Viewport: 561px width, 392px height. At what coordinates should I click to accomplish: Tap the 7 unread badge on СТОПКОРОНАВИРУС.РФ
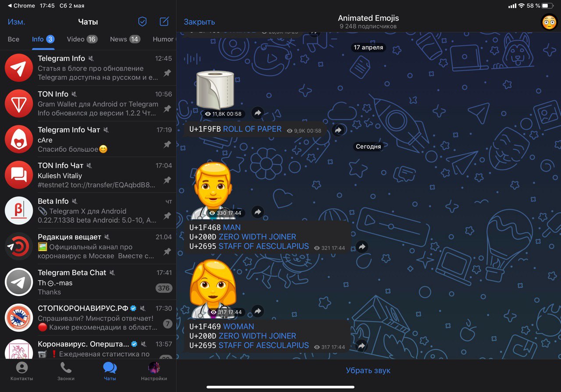click(x=167, y=324)
